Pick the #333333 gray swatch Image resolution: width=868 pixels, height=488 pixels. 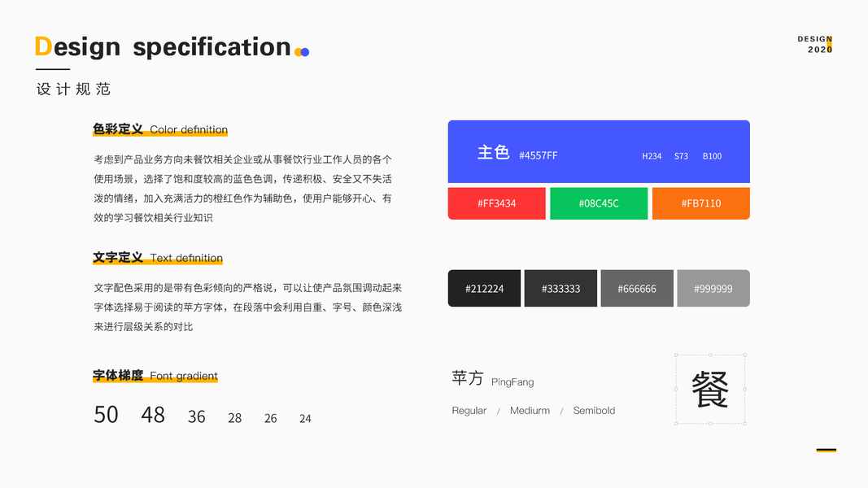click(x=560, y=288)
